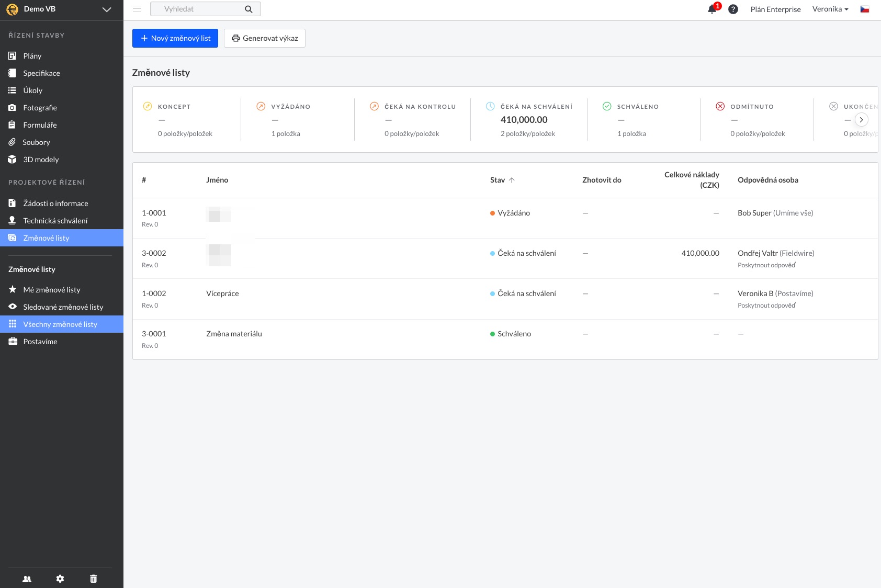Expand the Demo VB project dropdown
The image size is (881, 588).
[107, 9]
